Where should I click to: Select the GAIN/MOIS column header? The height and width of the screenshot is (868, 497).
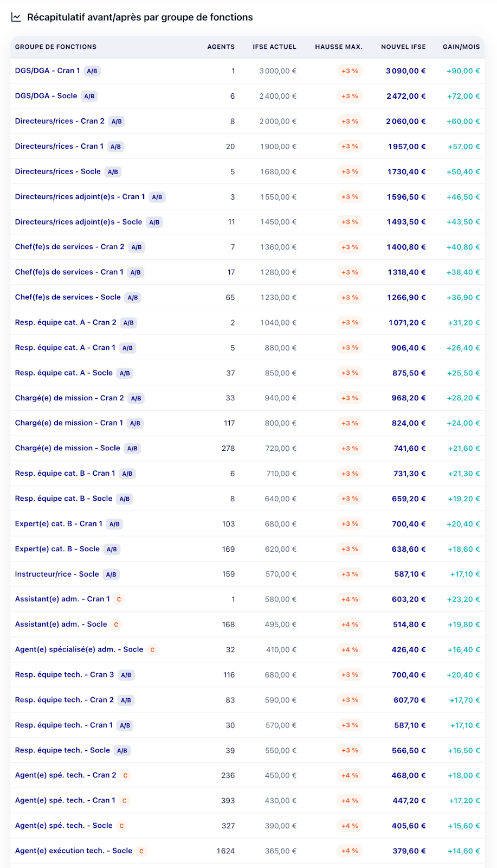[461, 47]
